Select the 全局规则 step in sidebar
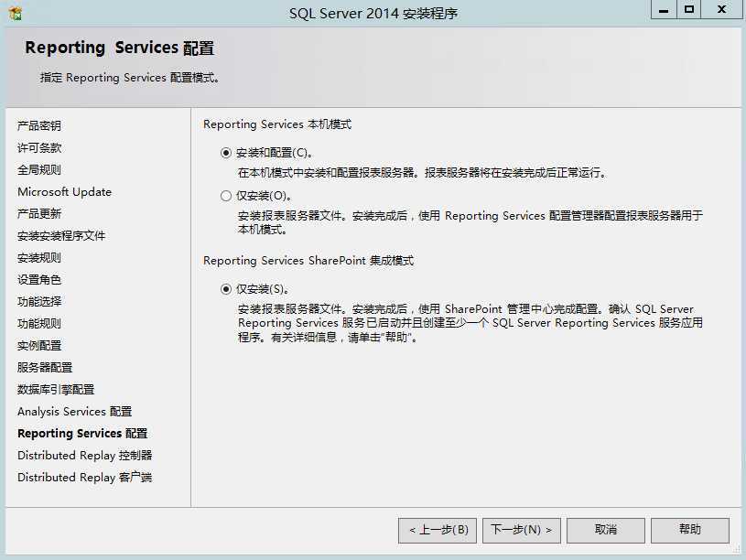 pyautogui.click(x=39, y=170)
